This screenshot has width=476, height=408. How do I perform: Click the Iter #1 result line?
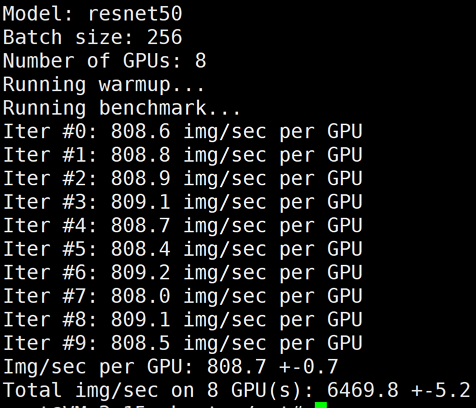coord(182,155)
